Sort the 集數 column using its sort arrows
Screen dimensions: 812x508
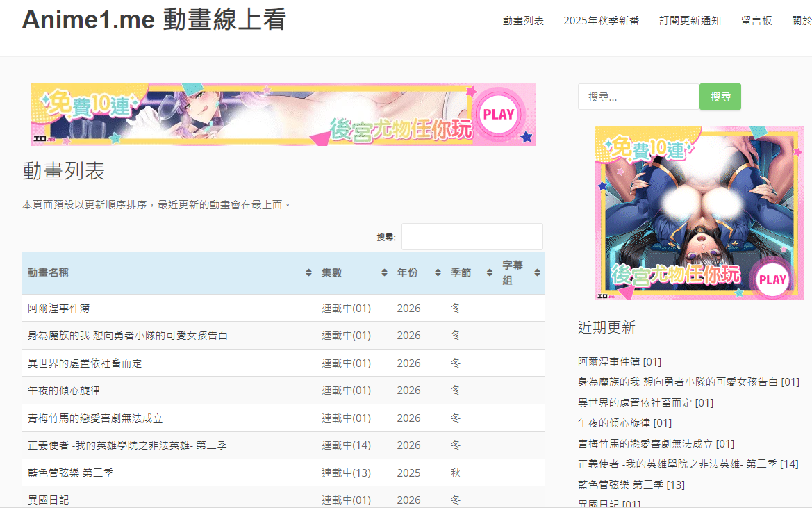383,272
